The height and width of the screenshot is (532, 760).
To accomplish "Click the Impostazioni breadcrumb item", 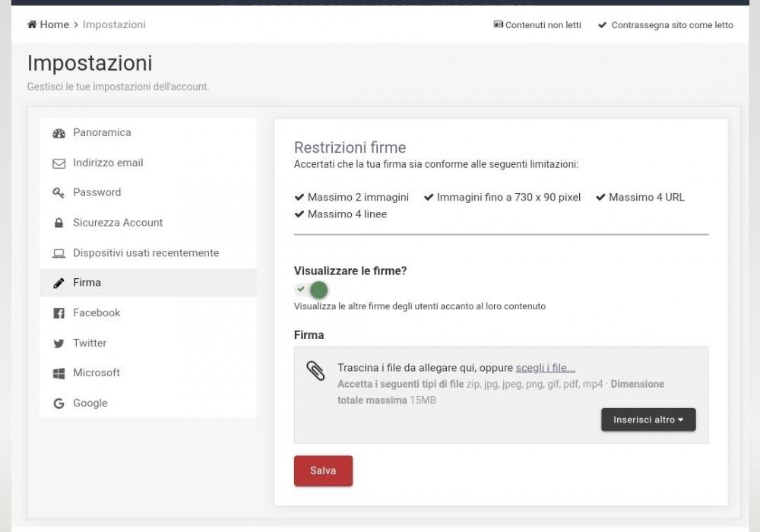I will 114,25.
